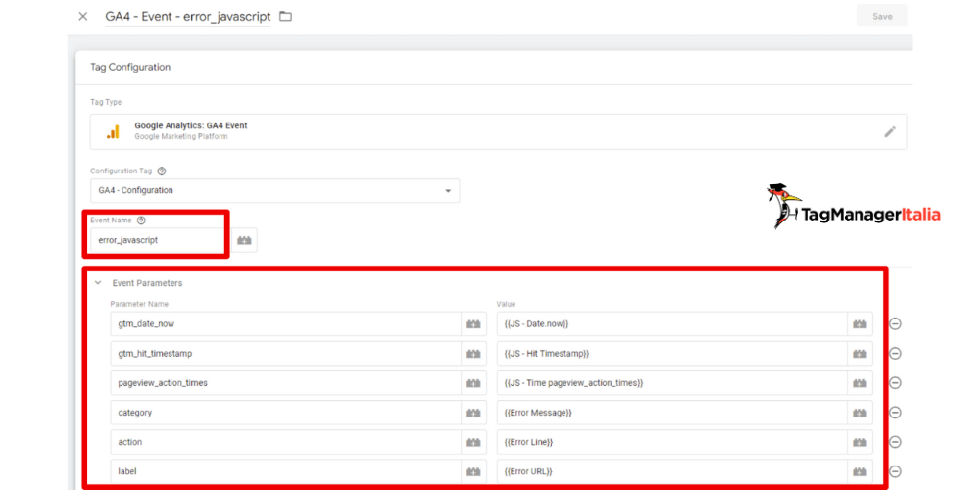Open the variable picker for {{Error URL}}
The height and width of the screenshot is (490, 980).
[860, 471]
